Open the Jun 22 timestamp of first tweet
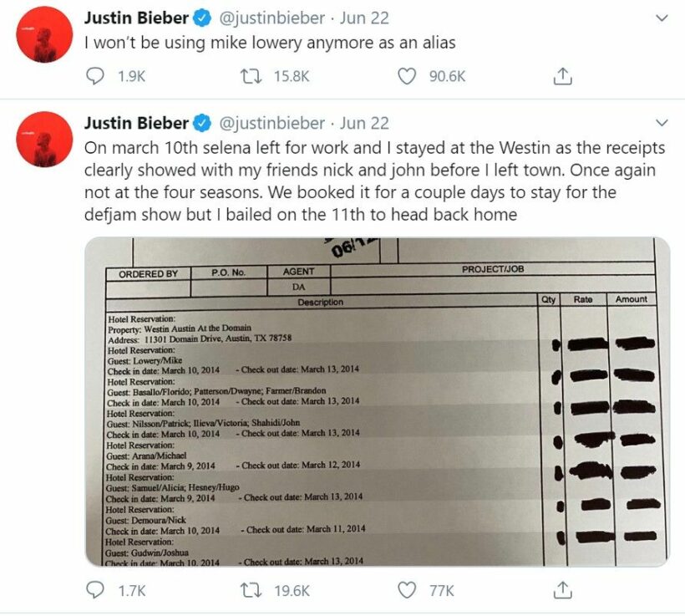 coord(365,18)
